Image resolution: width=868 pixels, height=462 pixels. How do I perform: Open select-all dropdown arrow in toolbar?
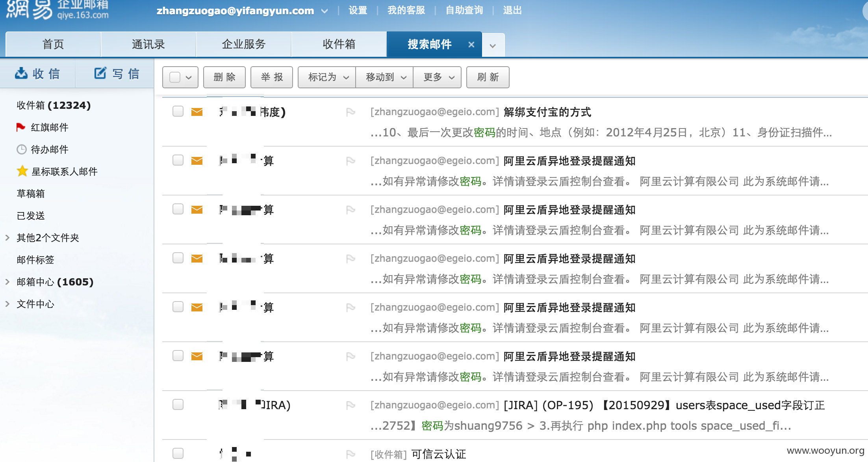[x=189, y=78]
